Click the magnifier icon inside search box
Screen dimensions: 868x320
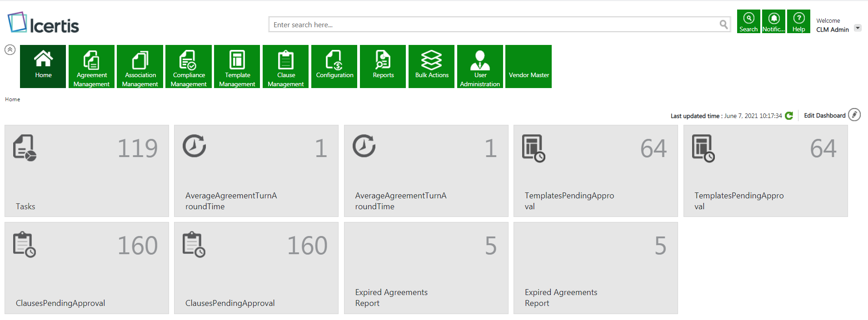point(723,25)
